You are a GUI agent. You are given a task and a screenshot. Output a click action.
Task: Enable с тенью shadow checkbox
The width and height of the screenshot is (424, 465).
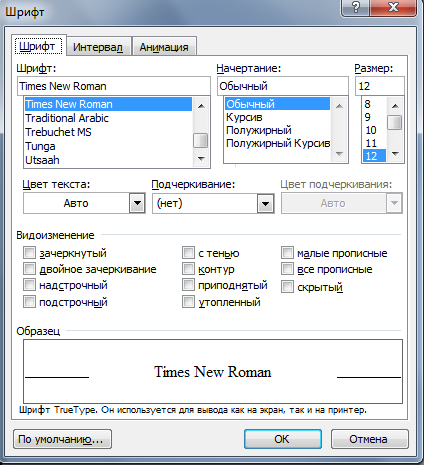pyautogui.click(x=188, y=253)
